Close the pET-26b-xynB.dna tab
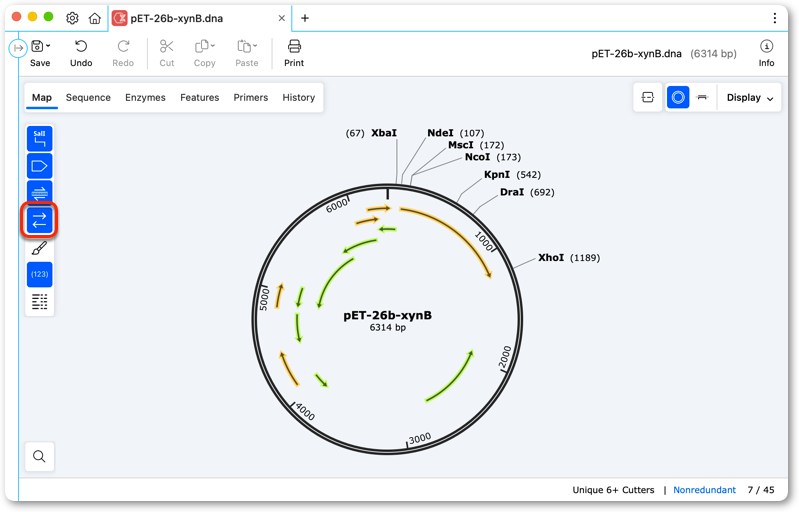 pos(281,18)
